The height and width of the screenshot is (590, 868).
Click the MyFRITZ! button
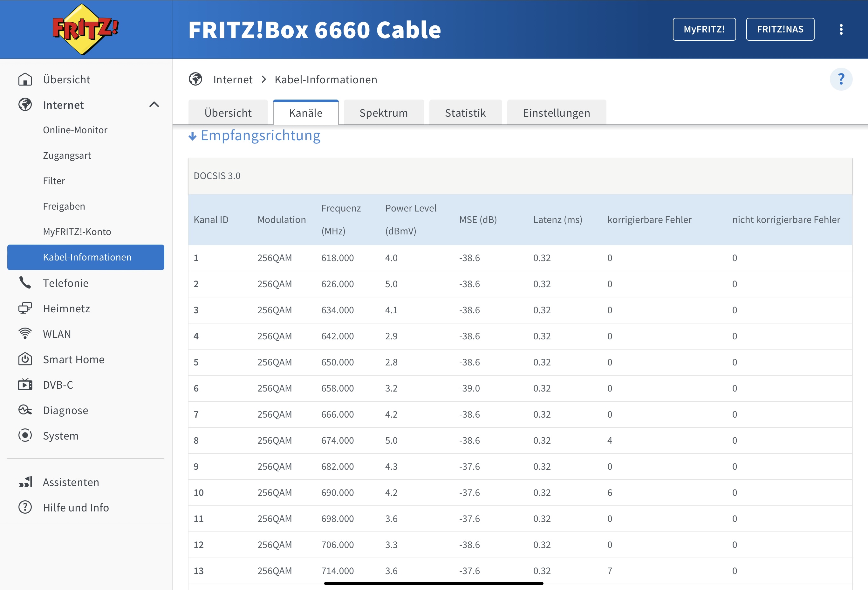tap(704, 29)
